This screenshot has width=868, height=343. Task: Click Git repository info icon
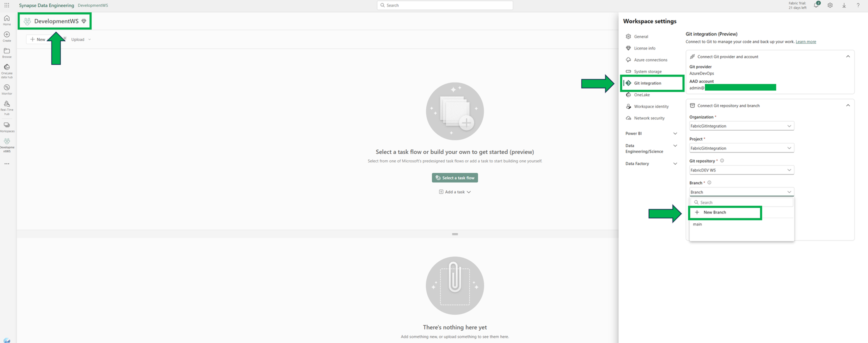722,161
